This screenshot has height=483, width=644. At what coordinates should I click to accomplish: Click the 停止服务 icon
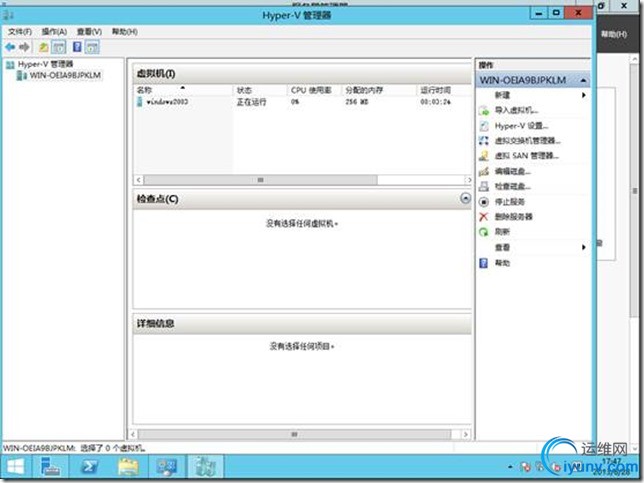[x=484, y=202]
